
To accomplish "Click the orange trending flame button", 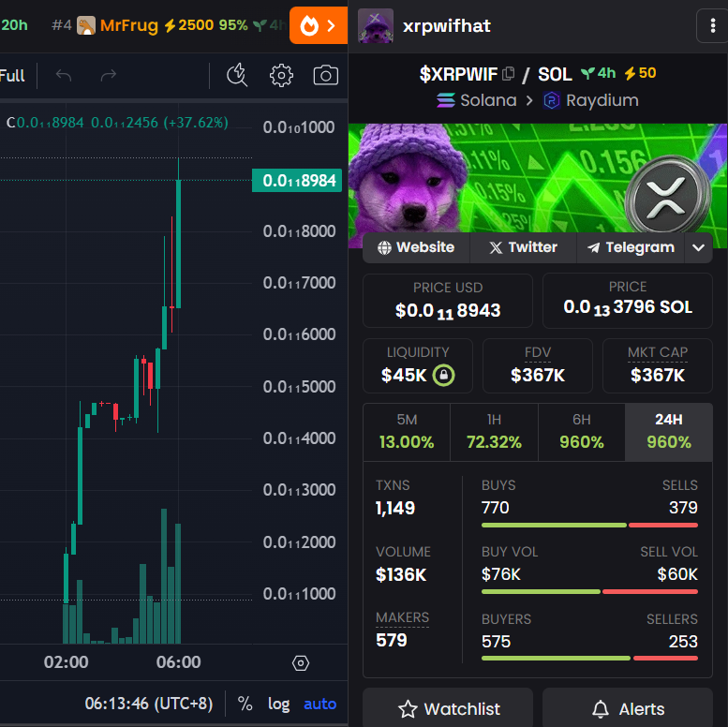I will click(319, 25).
